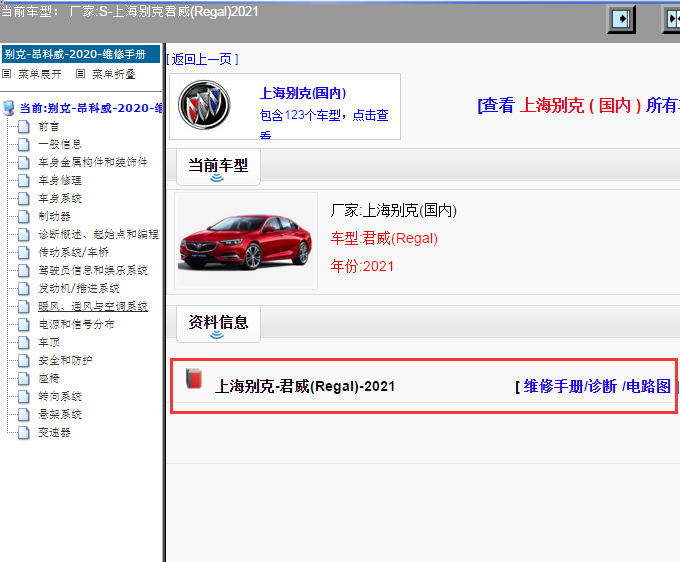Open the 上海别克(国内) brand link

tap(303, 93)
